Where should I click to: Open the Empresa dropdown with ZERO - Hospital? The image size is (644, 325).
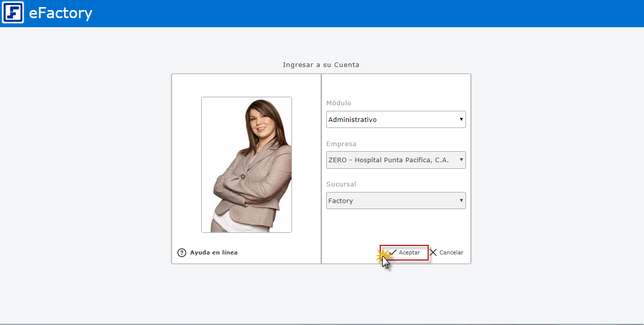(391, 160)
